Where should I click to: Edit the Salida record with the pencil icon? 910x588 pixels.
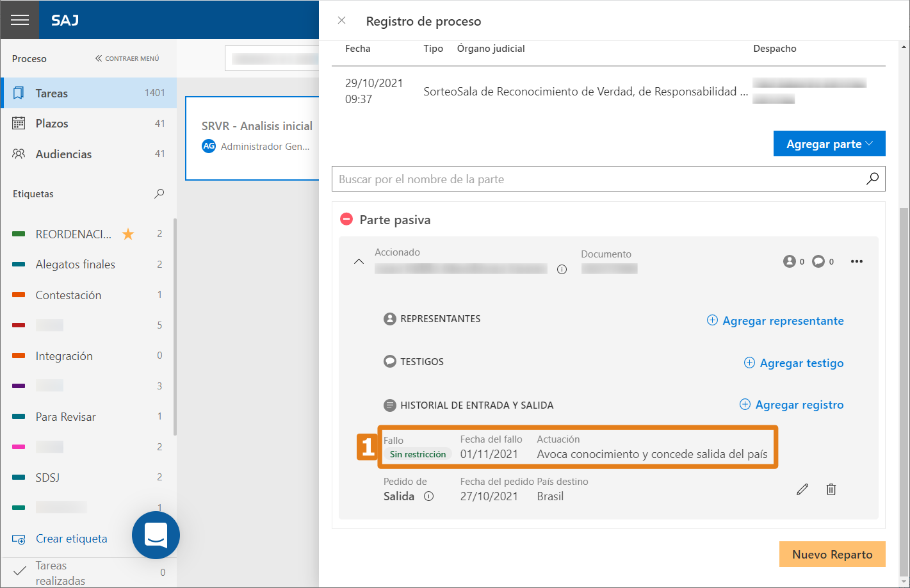[802, 489]
